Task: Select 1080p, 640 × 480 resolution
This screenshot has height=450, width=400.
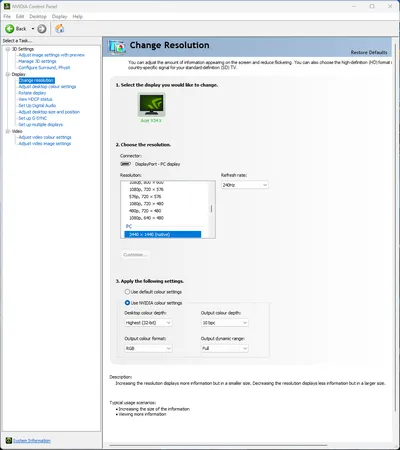Action: [146, 218]
